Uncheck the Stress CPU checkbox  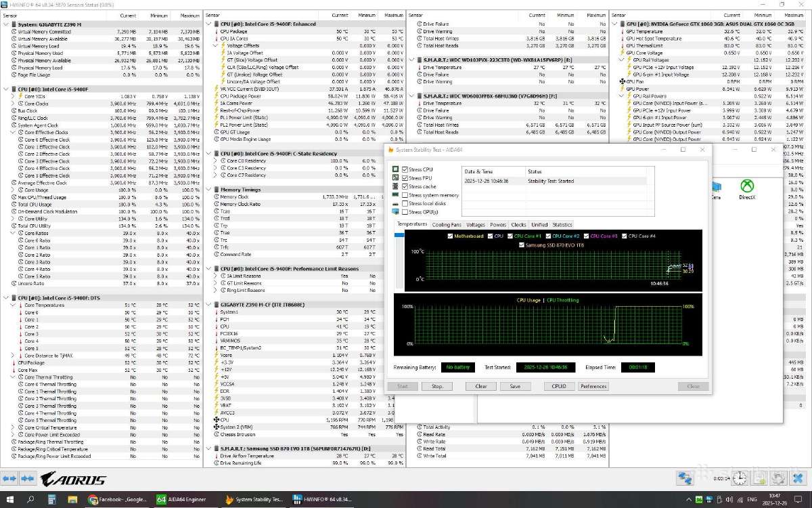[x=405, y=169]
